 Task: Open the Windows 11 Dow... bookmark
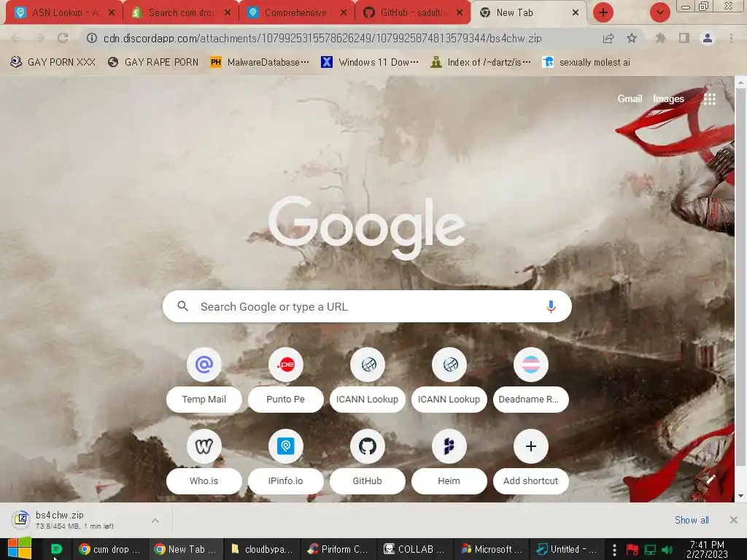coord(369,62)
